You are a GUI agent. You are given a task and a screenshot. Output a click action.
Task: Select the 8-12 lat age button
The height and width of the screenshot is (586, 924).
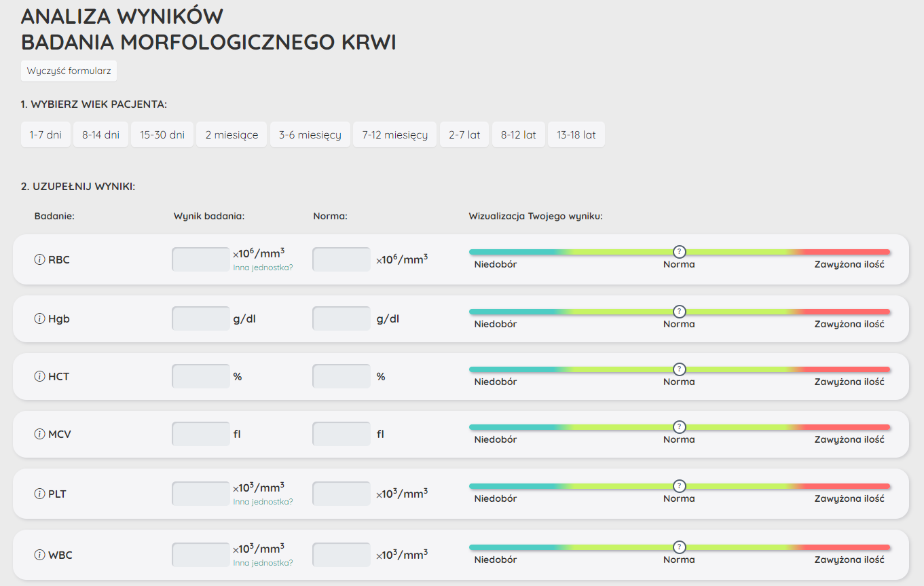click(x=518, y=134)
